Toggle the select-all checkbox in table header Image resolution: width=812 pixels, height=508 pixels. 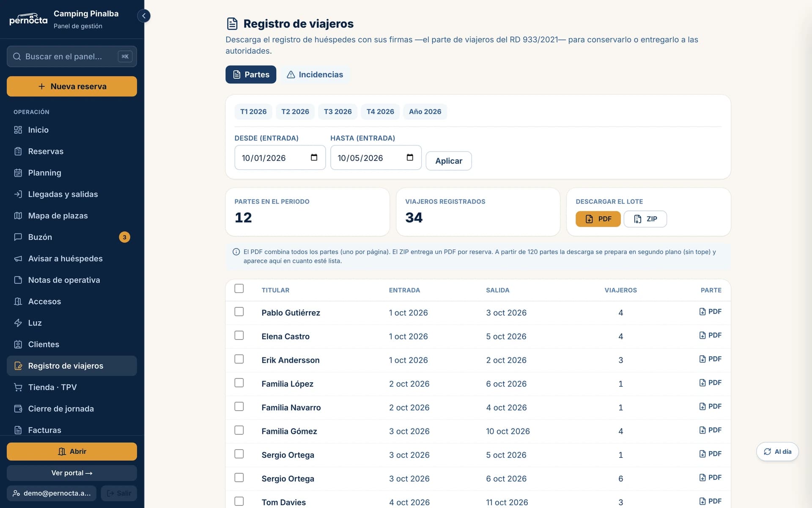pos(239,288)
